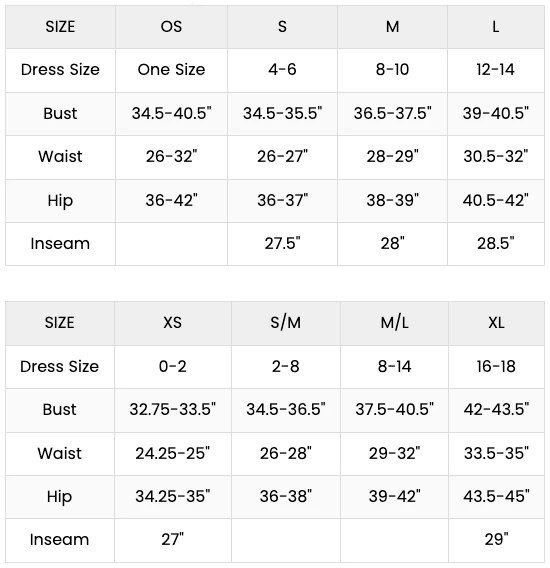This screenshot has height=568, width=550.
Task: Click the 29" inseam cell for XL
Action: (x=496, y=540)
